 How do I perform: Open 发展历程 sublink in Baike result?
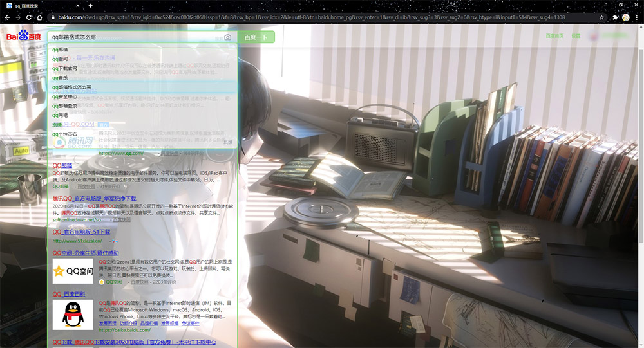coord(108,324)
